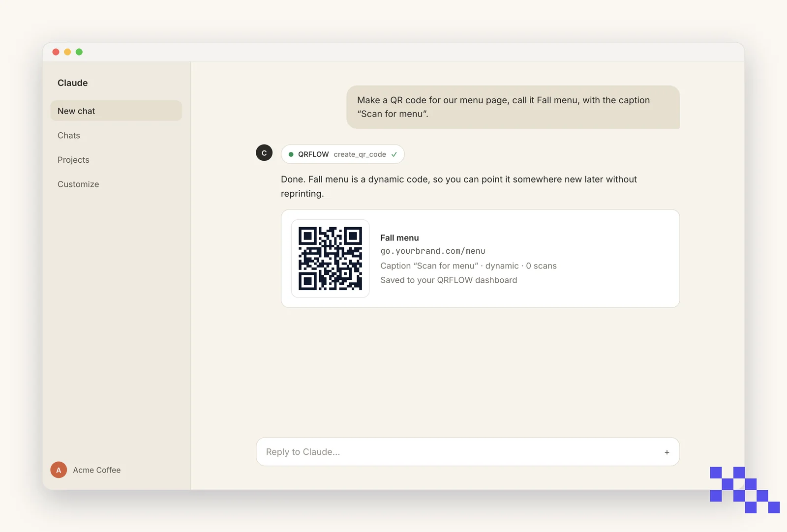787x532 pixels.
Task: Click the green status dot by QRFLOW
Action: [291, 154]
